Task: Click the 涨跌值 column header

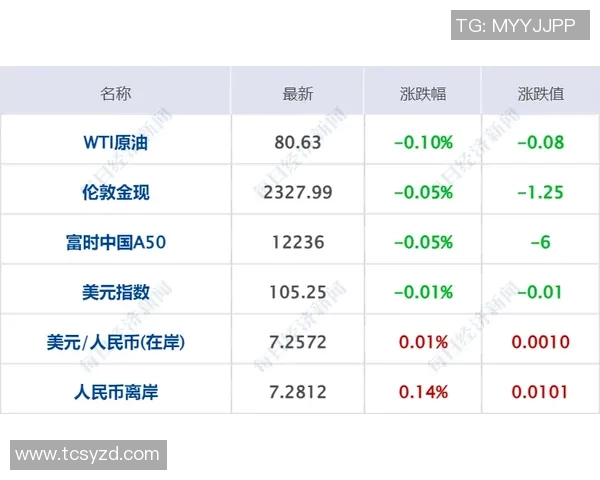Action: click(x=540, y=94)
